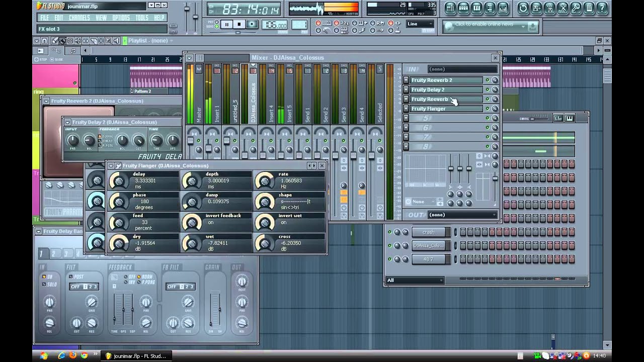The height and width of the screenshot is (362, 644).
Task: Toggle mute light for Fruity Reeverb 2 slot
Action: tap(487, 80)
